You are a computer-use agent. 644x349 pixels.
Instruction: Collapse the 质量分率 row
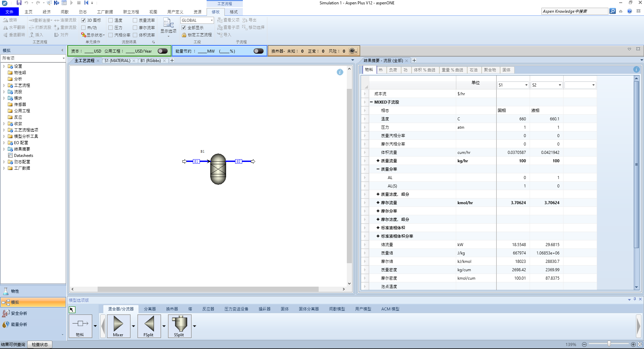click(x=378, y=169)
